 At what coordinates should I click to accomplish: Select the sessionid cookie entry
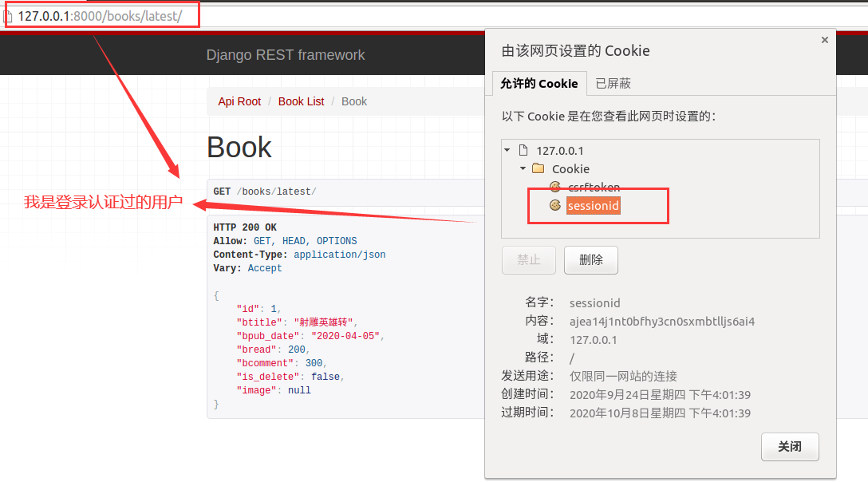pyautogui.click(x=594, y=206)
